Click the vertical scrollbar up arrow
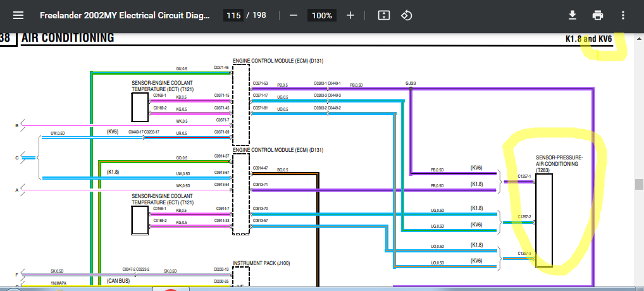644x291 pixels. point(639,39)
